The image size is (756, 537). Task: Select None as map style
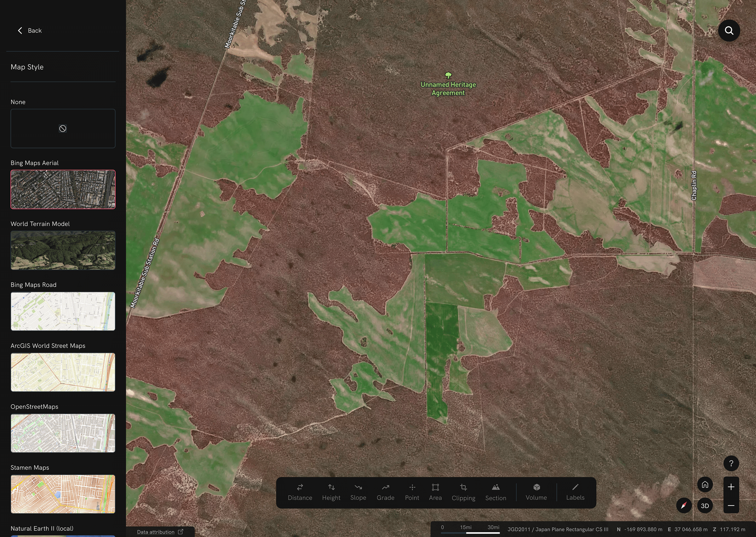(63, 128)
